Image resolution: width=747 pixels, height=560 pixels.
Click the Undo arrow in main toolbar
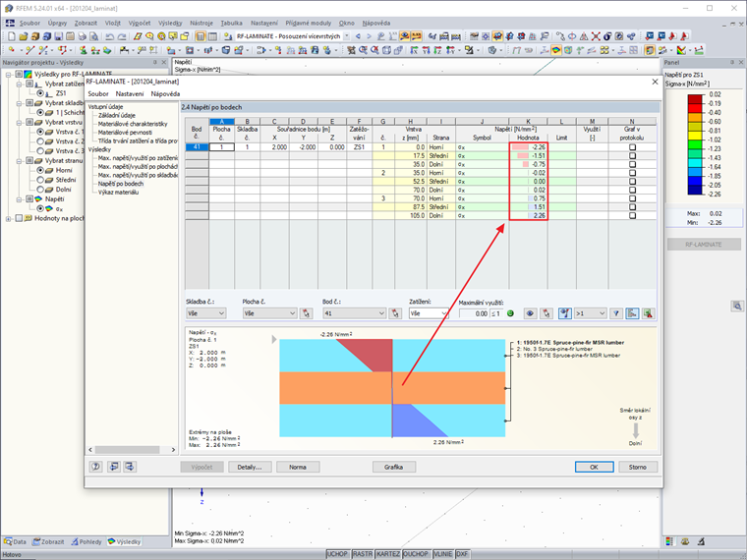tap(109, 36)
